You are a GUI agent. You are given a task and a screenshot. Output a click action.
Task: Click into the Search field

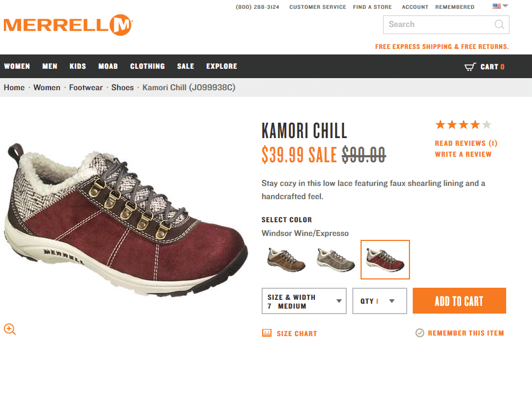tap(439, 24)
